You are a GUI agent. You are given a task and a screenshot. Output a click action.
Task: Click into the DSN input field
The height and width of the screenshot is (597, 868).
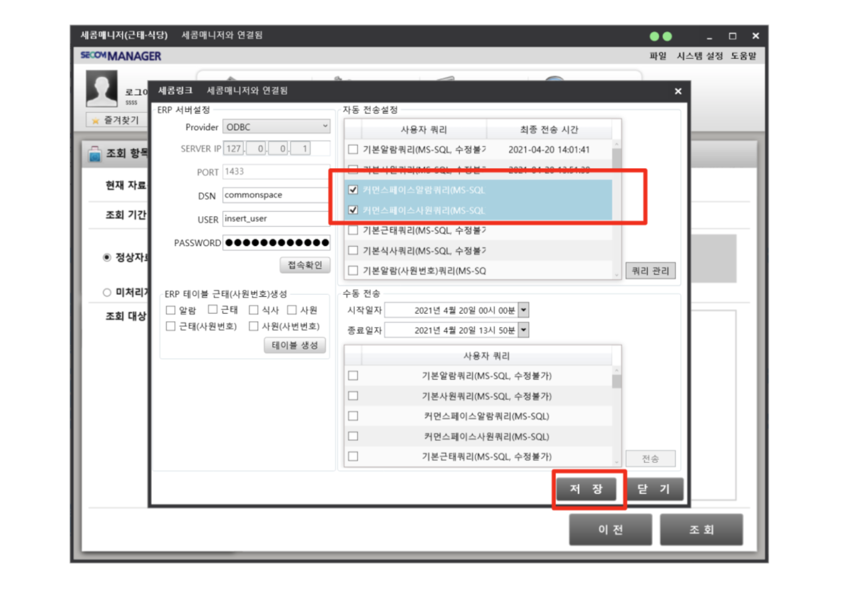pos(276,195)
